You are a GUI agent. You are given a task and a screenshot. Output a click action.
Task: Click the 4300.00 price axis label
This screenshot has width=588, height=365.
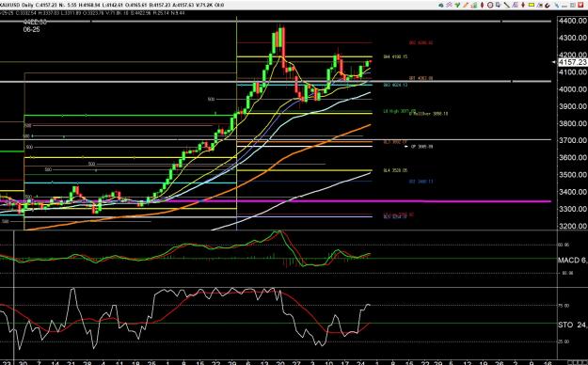[x=573, y=38]
